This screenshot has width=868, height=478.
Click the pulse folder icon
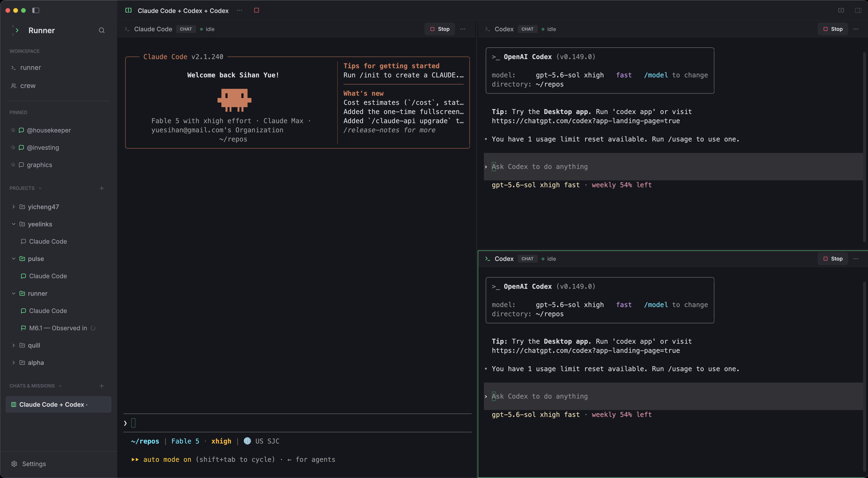tap(22, 258)
